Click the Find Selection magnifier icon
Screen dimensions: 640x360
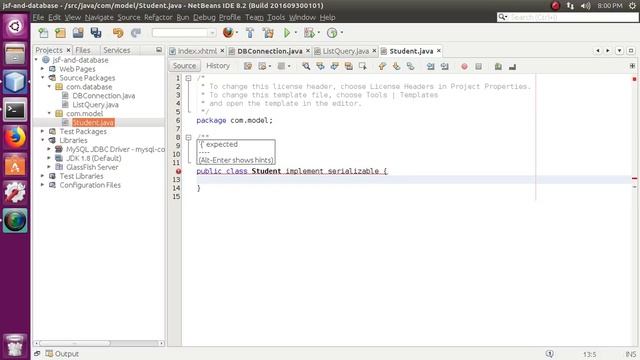306,66
